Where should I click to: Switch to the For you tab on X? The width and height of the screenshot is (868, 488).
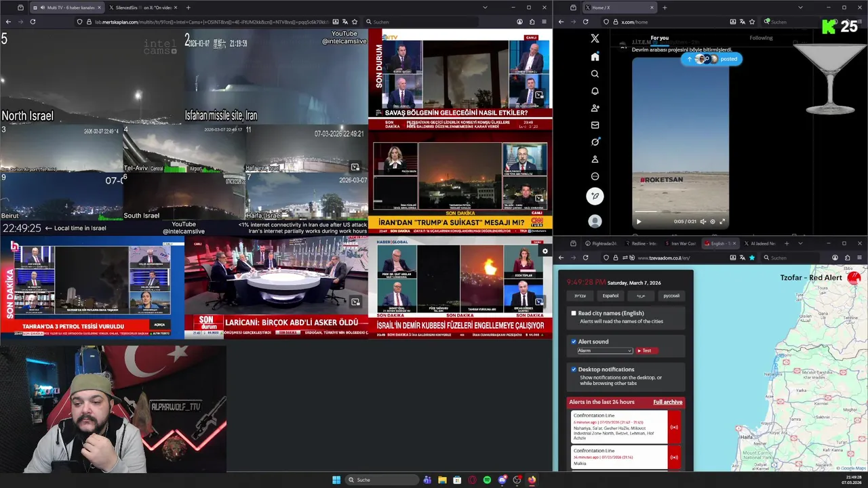659,38
